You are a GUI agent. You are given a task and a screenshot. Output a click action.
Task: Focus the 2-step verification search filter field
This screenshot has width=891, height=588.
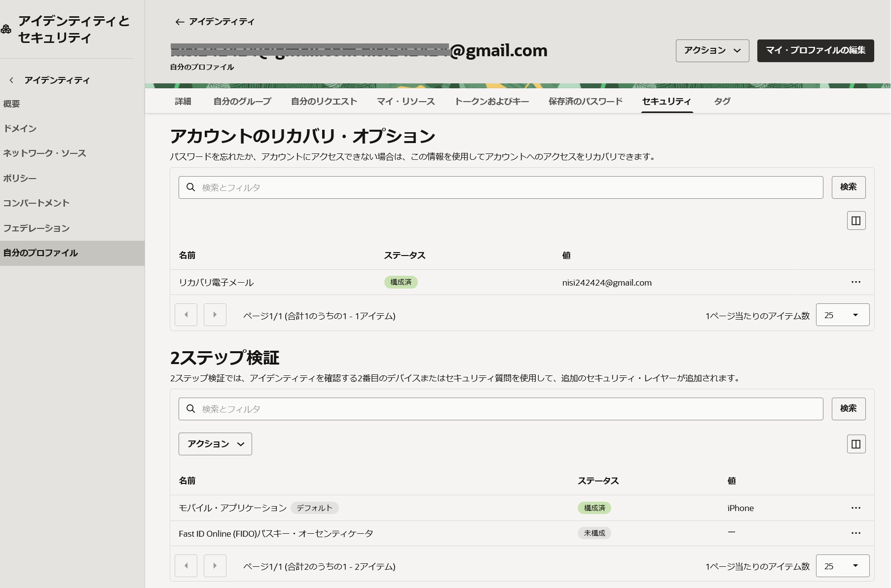pyautogui.click(x=501, y=409)
